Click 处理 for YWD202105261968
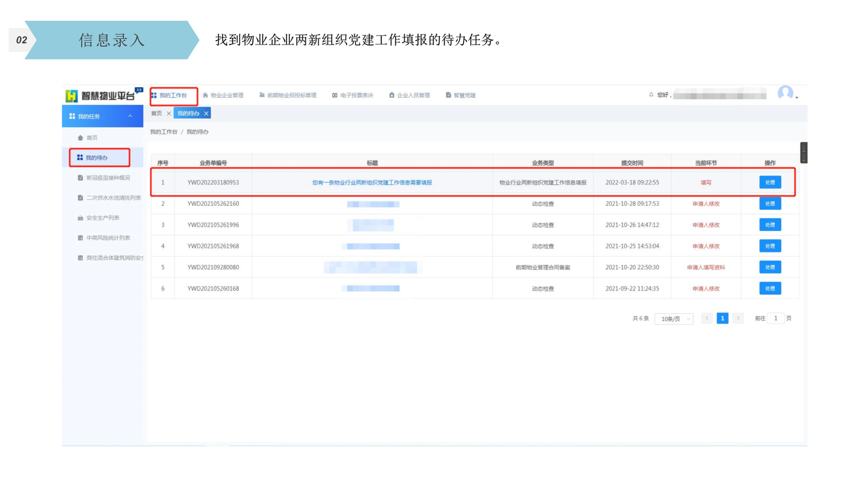The height and width of the screenshot is (488, 868). 770,246
